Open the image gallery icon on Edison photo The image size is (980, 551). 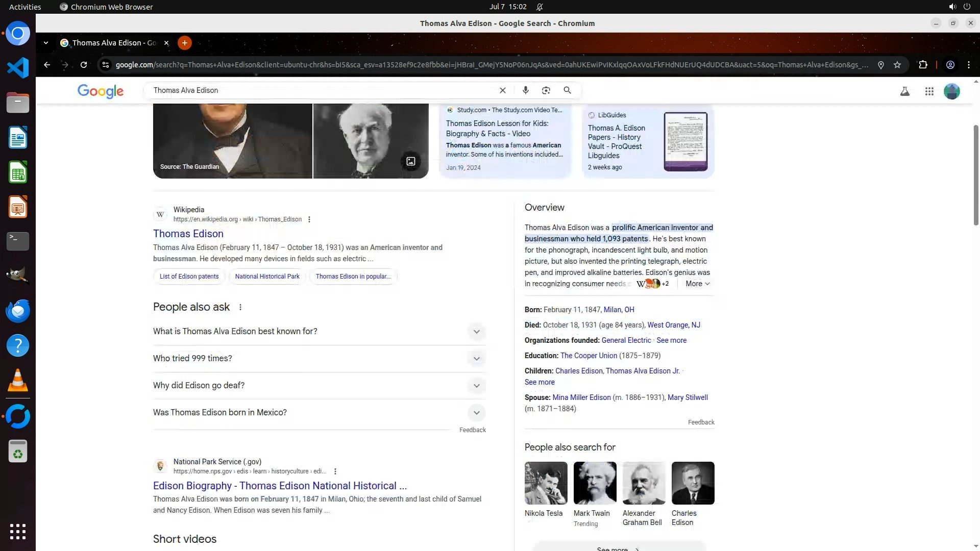click(411, 161)
